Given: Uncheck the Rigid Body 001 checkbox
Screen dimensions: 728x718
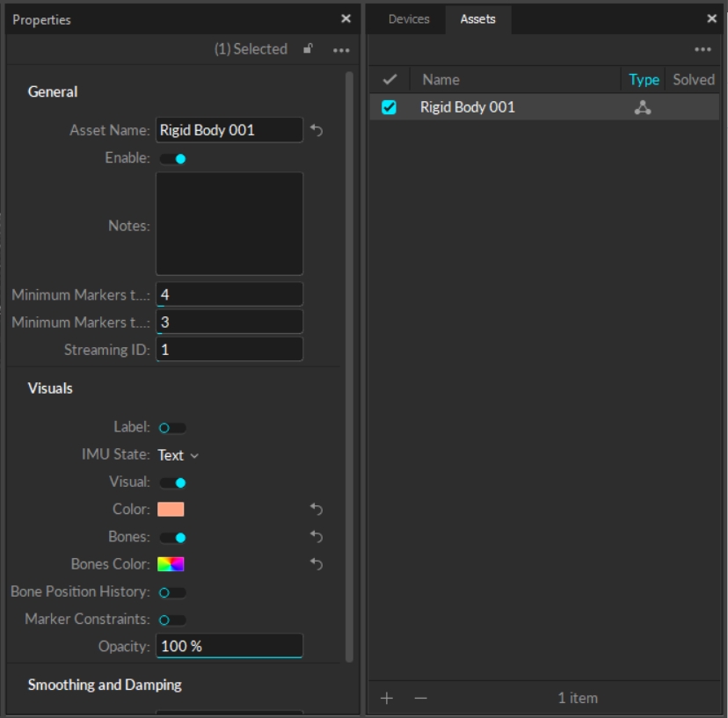Looking at the screenshot, I should [389, 107].
